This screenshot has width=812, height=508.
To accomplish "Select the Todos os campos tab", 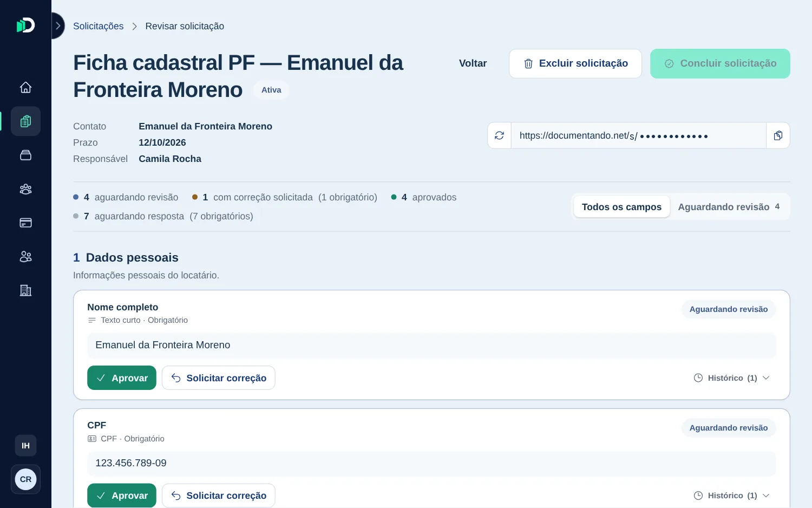I will pyautogui.click(x=621, y=207).
